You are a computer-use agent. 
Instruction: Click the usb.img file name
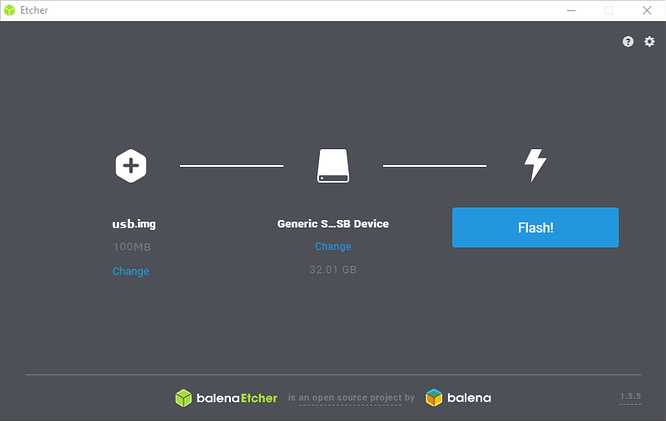[x=131, y=224]
